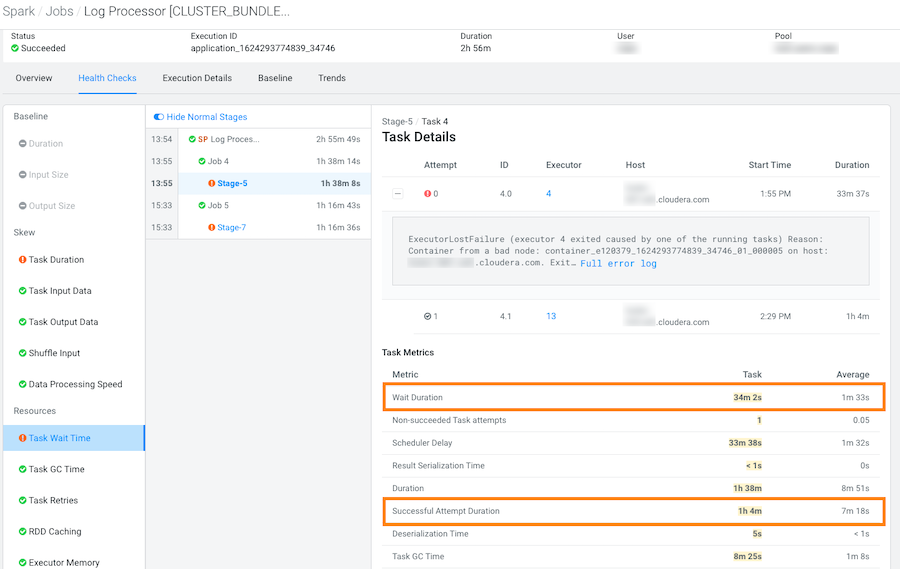Click the 8m 25s Task GC Time value
This screenshot has width=900, height=569.
pyautogui.click(x=747, y=556)
